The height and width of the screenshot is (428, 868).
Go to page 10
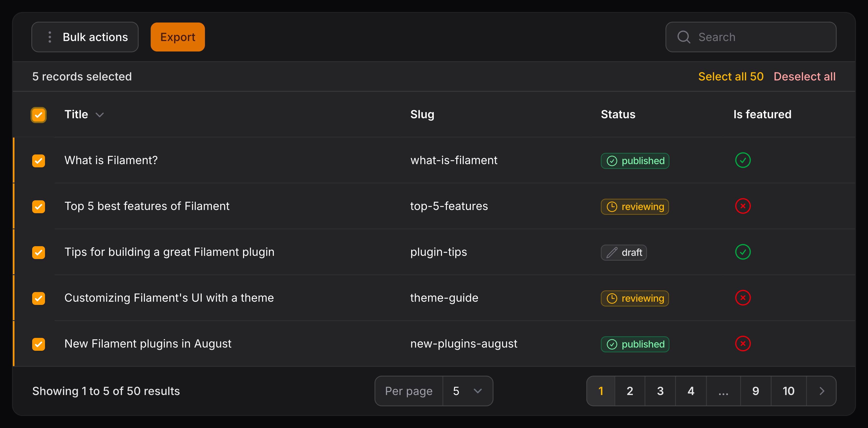[788, 391]
